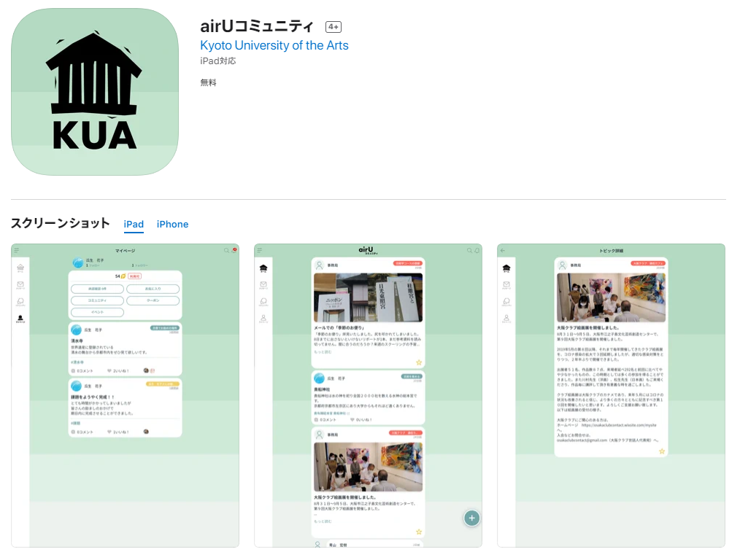Toggle the star on 季節のお便り post

pyautogui.click(x=419, y=362)
